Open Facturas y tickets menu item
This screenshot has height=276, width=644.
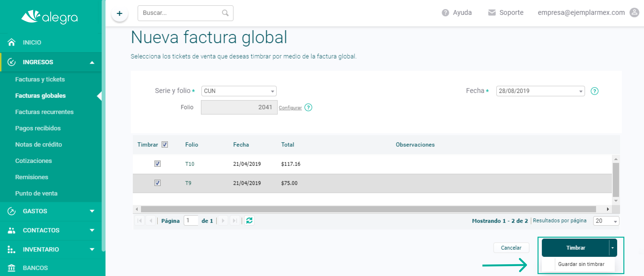(x=40, y=79)
